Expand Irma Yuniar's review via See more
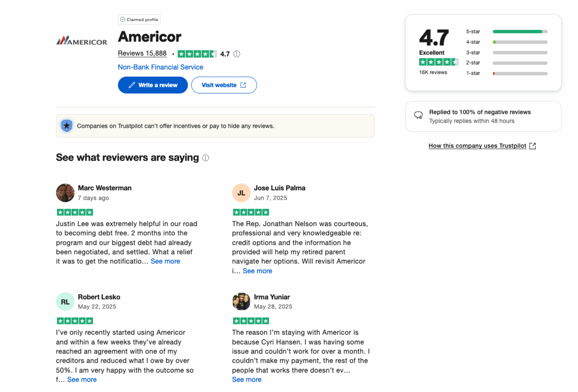The image size is (578, 392). [247, 380]
